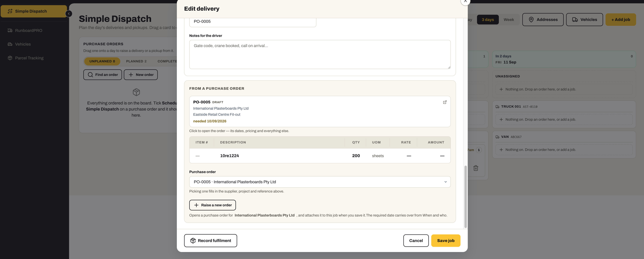Click the 10re1224 item description
644x259 pixels.
tap(229, 156)
